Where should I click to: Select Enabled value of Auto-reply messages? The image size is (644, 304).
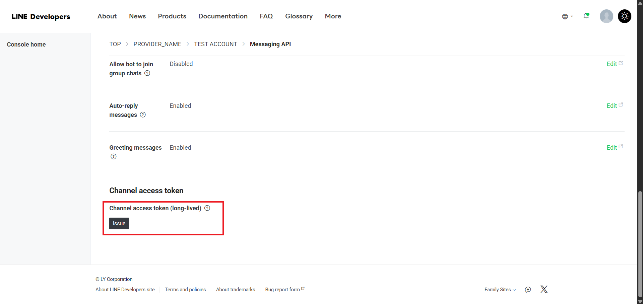[180, 106]
